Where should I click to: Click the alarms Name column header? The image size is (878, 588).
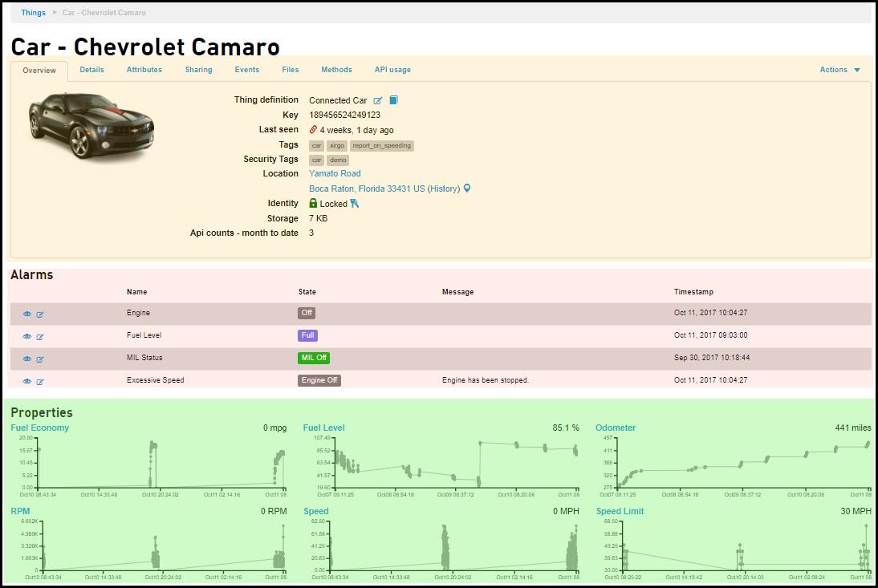pyautogui.click(x=137, y=292)
